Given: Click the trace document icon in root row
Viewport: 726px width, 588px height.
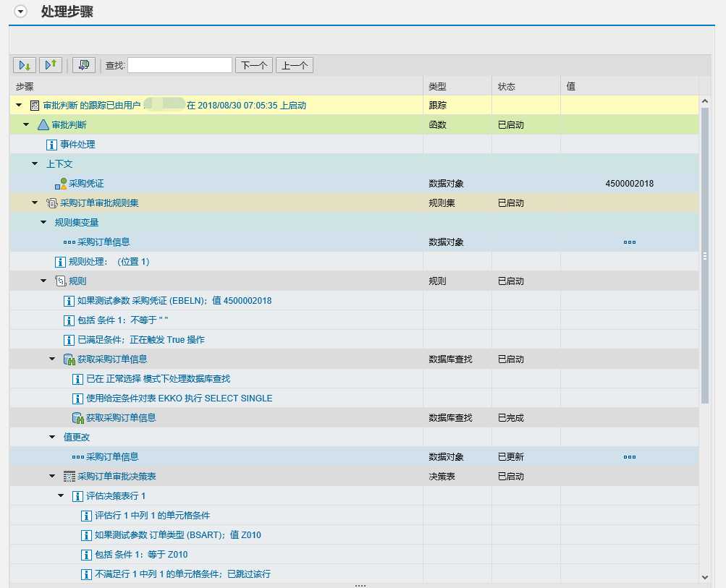Looking at the screenshot, I should [35, 106].
